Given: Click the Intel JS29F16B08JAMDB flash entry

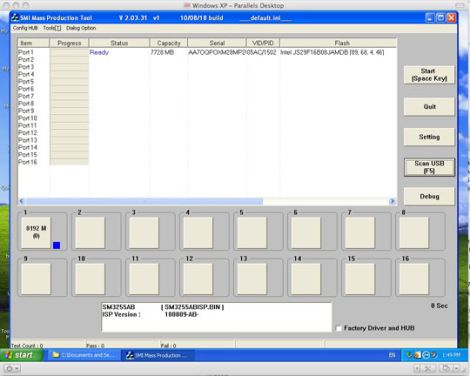Looking at the screenshot, I should pyautogui.click(x=332, y=52).
